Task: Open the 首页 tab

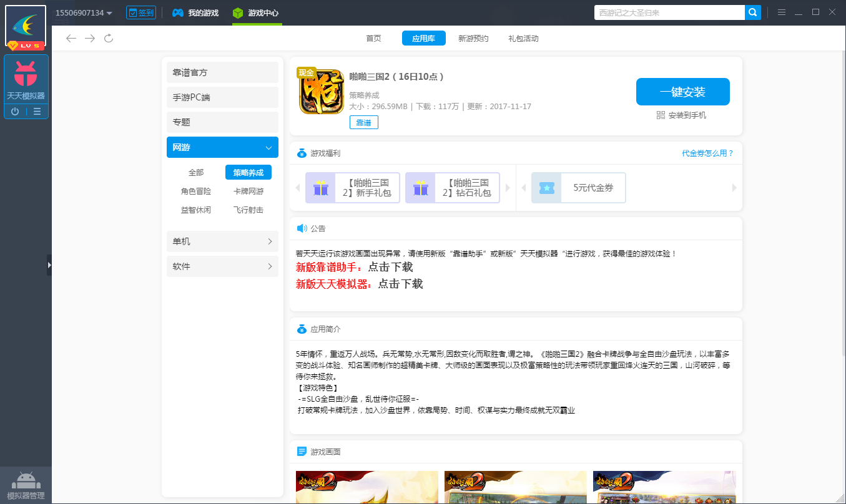Action: (x=373, y=39)
